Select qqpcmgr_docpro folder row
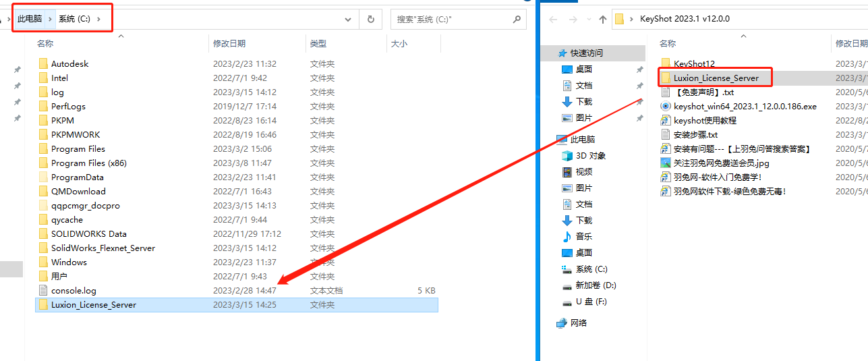Screen dimensions: 868x361 click(x=236, y=205)
